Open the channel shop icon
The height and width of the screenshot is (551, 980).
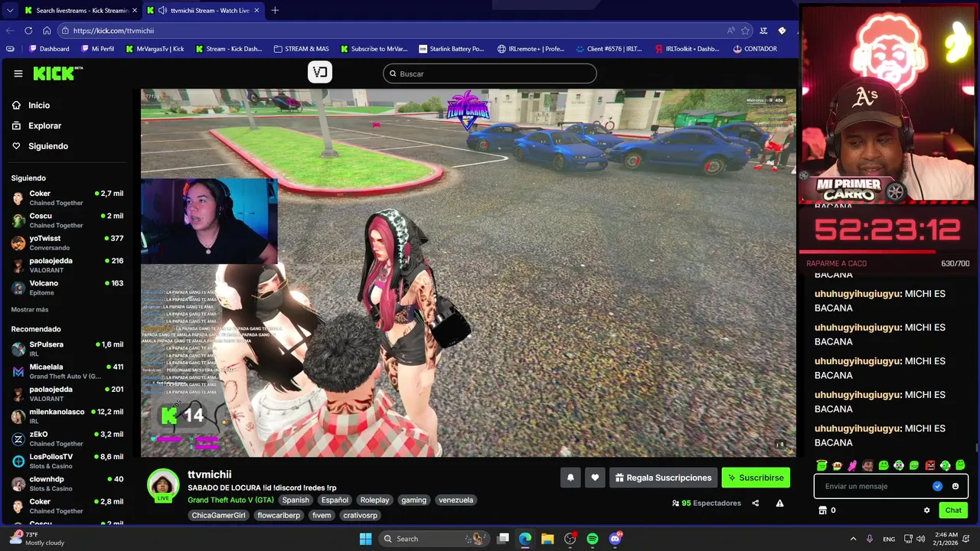point(823,510)
